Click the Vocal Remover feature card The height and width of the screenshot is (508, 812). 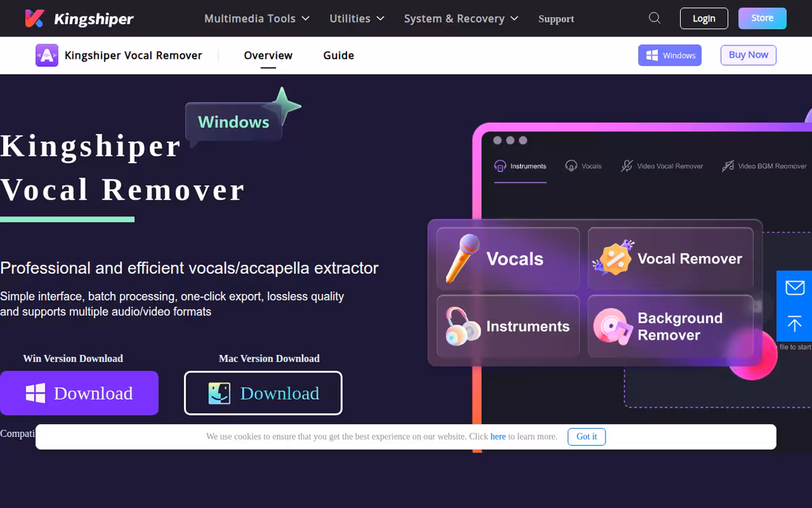point(671,259)
